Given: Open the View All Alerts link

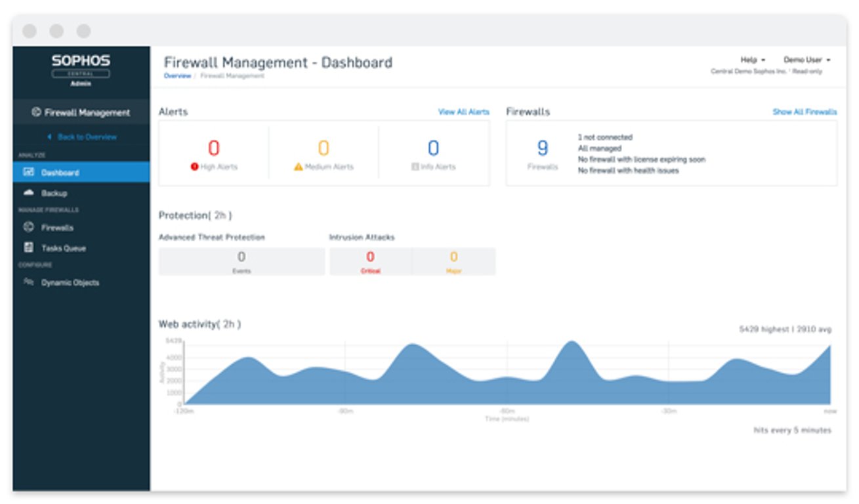Looking at the screenshot, I should [464, 112].
